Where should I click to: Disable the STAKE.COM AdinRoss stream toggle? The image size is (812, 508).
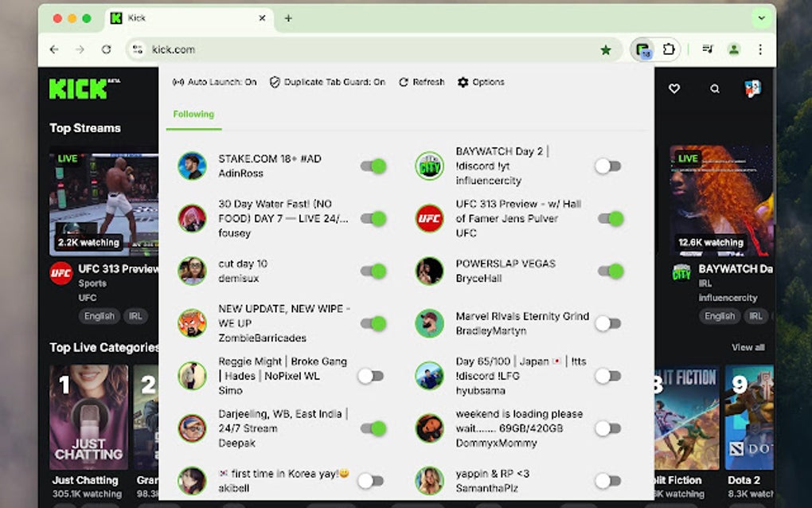372,166
